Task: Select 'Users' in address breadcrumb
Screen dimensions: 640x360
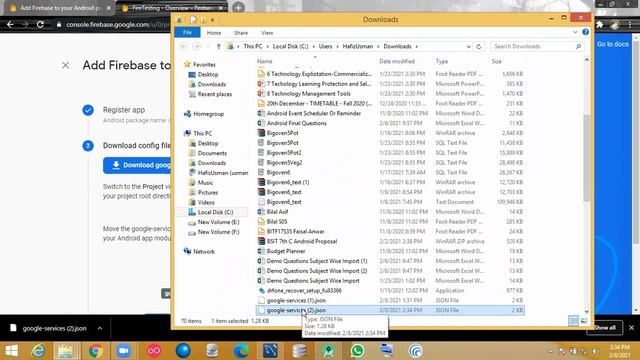Action: 325,47
